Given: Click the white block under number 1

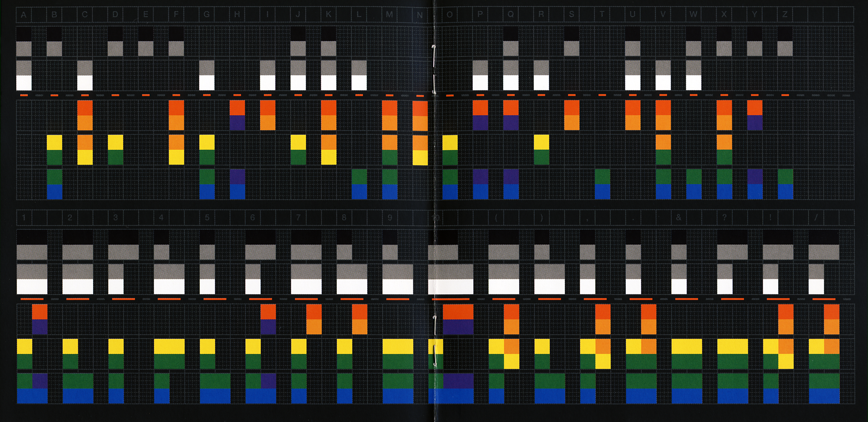Looking at the screenshot, I should click(32, 286).
